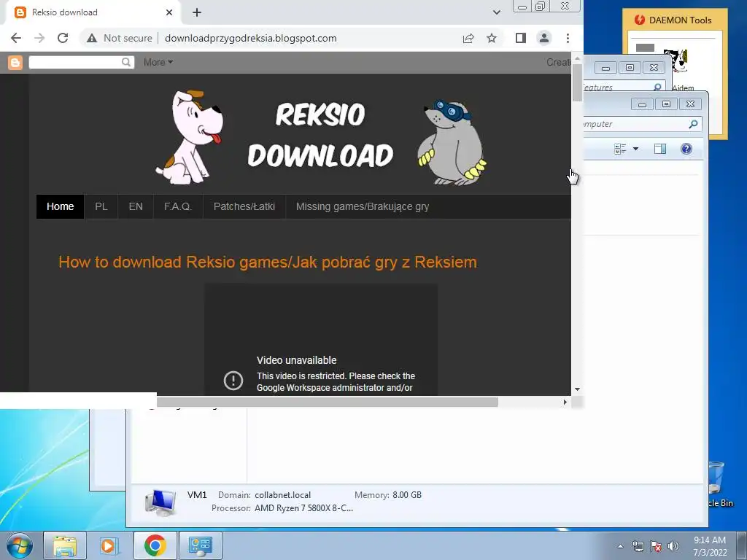Focus the Blogger navbar search field
The height and width of the screenshot is (560, 747).
pyautogui.click(x=75, y=63)
